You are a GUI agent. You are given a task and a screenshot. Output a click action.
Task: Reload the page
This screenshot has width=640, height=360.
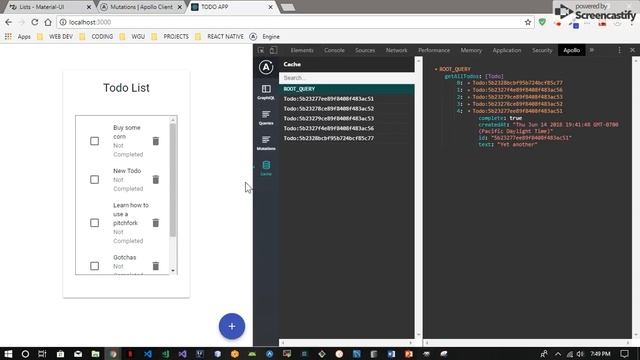click(35, 22)
